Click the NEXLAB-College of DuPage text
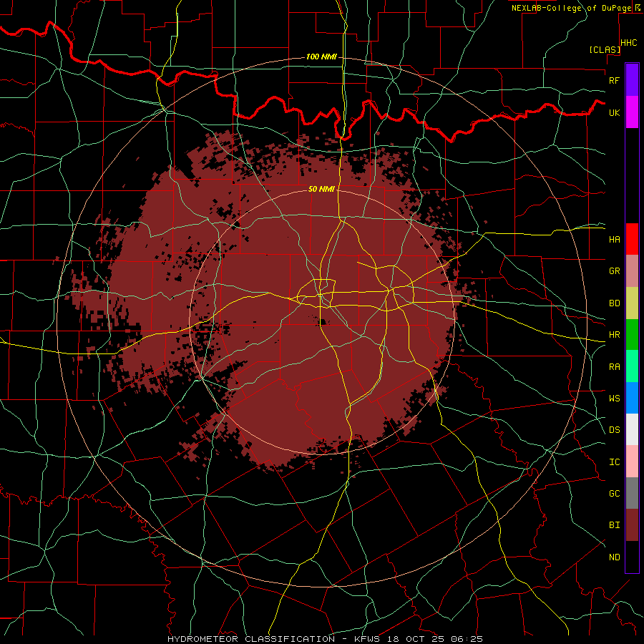The image size is (644, 644). pyautogui.click(x=571, y=8)
